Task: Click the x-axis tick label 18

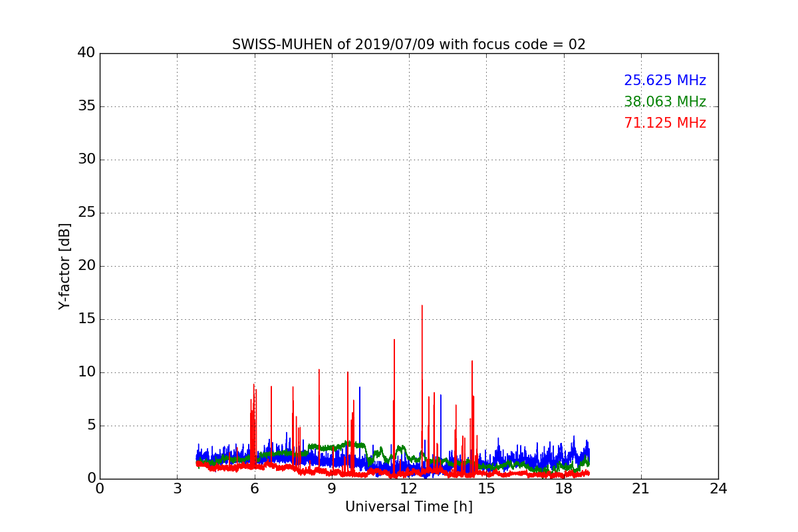Action: point(563,489)
